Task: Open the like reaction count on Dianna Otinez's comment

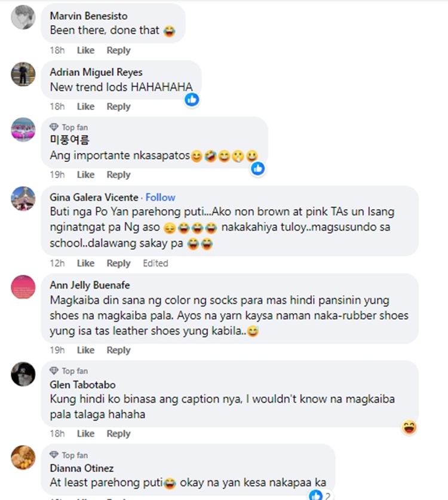Action: 320,495
